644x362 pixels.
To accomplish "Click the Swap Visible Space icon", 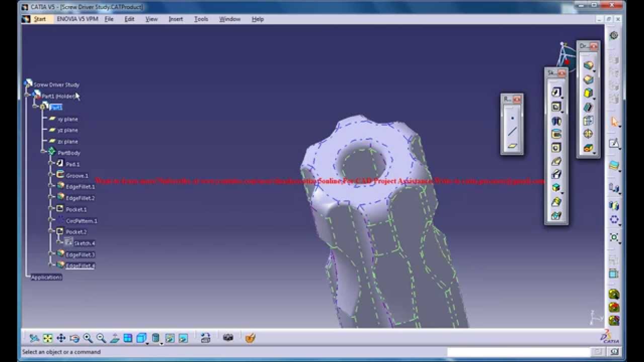I will tap(183, 338).
